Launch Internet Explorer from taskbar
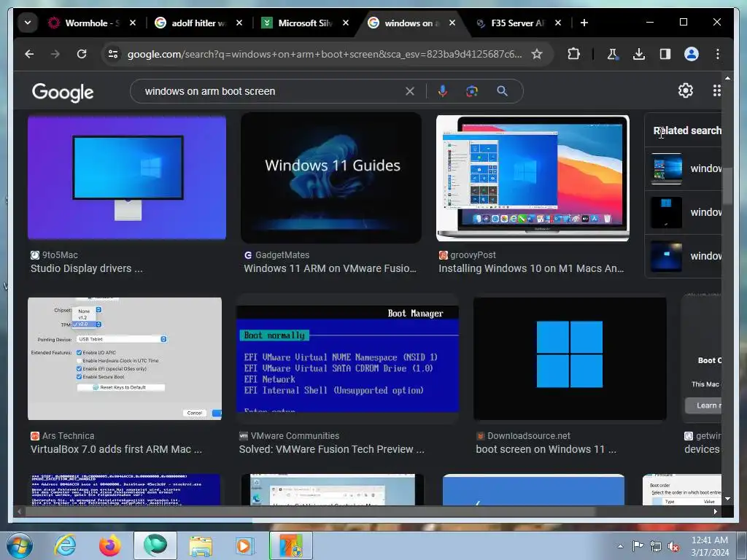 (x=65, y=546)
